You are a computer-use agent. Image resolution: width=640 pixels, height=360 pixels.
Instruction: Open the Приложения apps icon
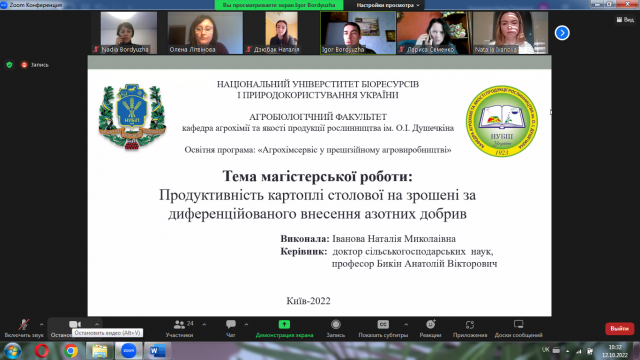pos(470,325)
